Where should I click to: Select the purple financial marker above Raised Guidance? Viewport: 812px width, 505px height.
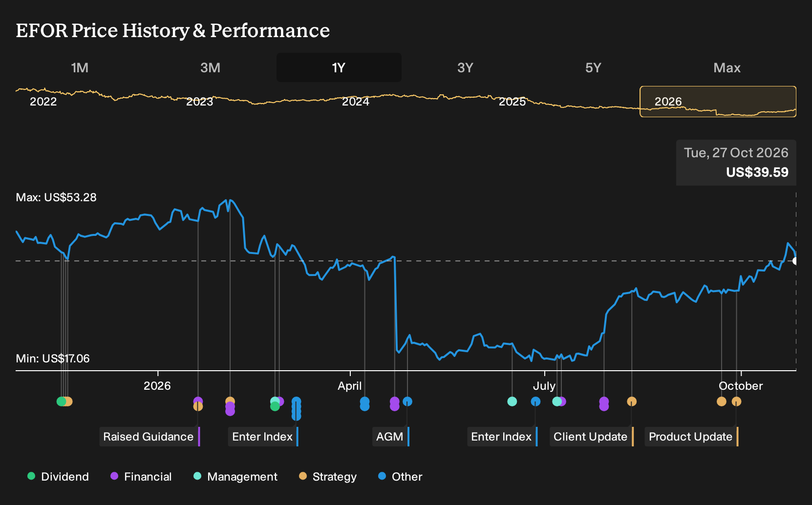198,401
